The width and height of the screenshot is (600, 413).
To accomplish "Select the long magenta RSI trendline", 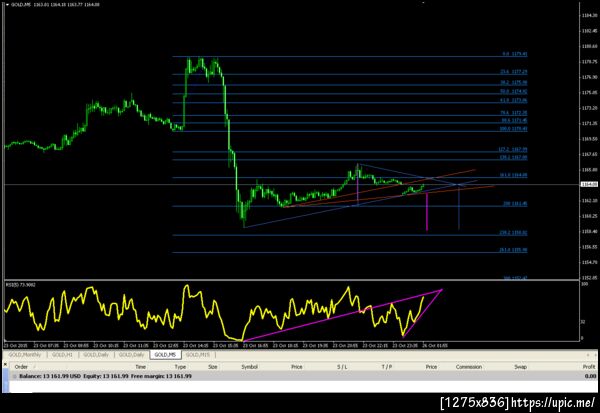I will [342, 315].
